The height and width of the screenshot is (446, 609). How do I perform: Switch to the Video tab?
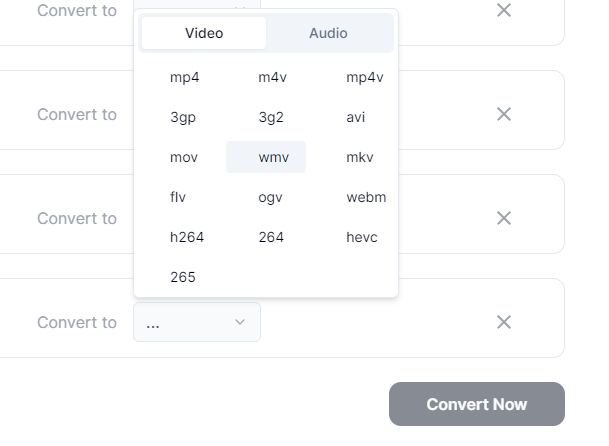click(x=204, y=33)
